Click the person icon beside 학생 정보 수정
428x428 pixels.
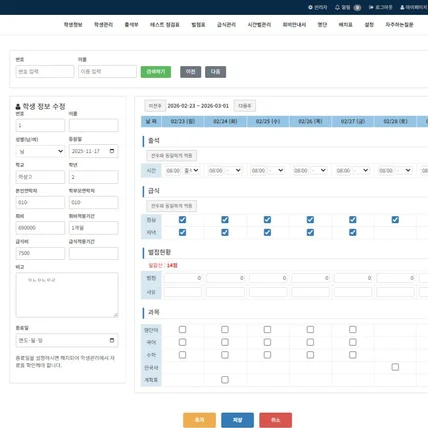(18, 107)
